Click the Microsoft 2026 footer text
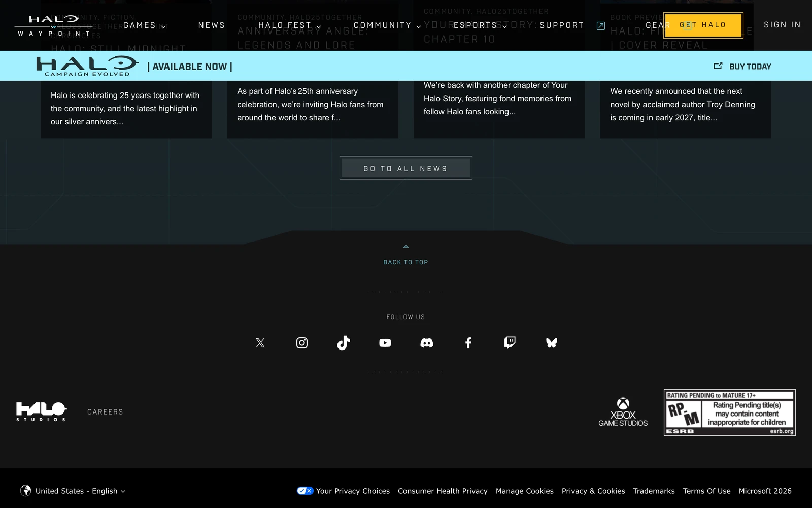This screenshot has width=812, height=508. 765,491
